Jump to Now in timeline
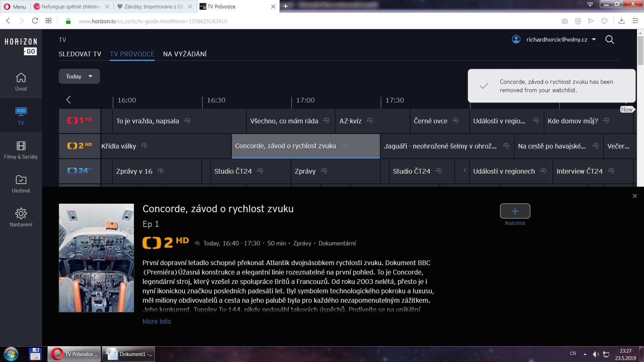 click(626, 110)
